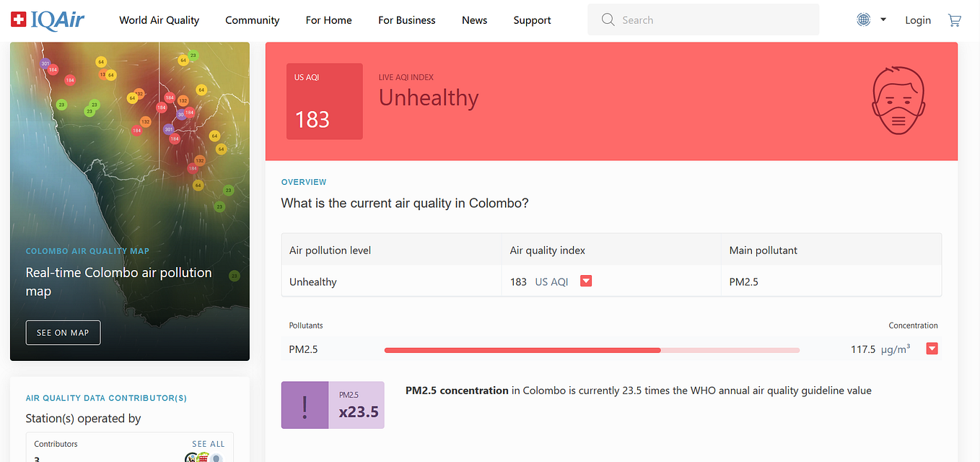
Task: Click the PM2.5 concentration bar
Action: 592,350
